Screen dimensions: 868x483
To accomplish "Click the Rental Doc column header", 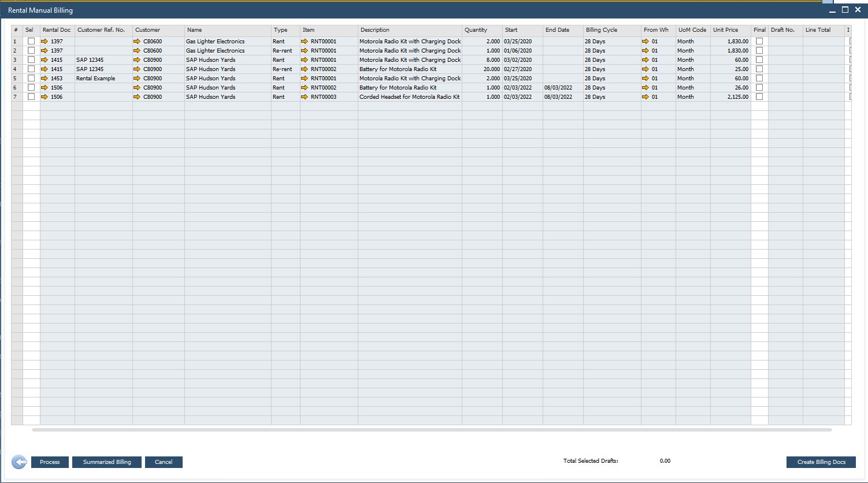I will (56, 29).
